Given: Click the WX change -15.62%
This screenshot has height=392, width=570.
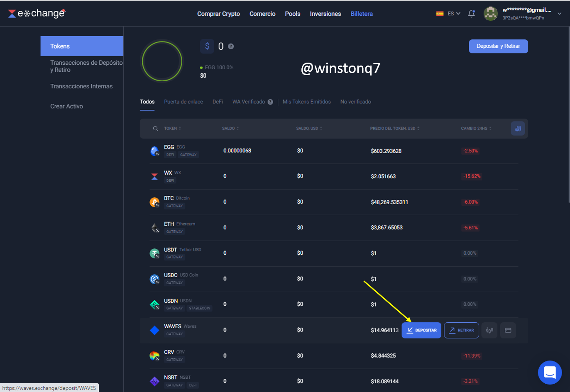Looking at the screenshot, I should tap(472, 176).
